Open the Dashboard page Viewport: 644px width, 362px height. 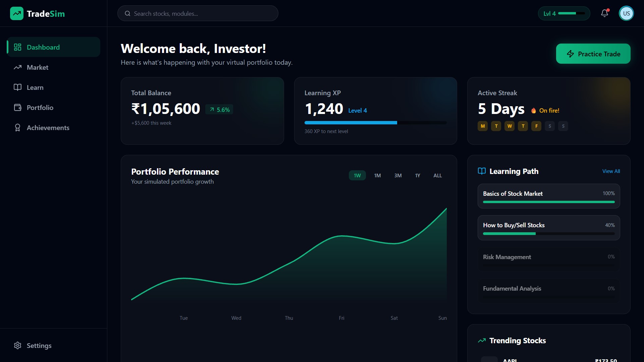click(54, 47)
